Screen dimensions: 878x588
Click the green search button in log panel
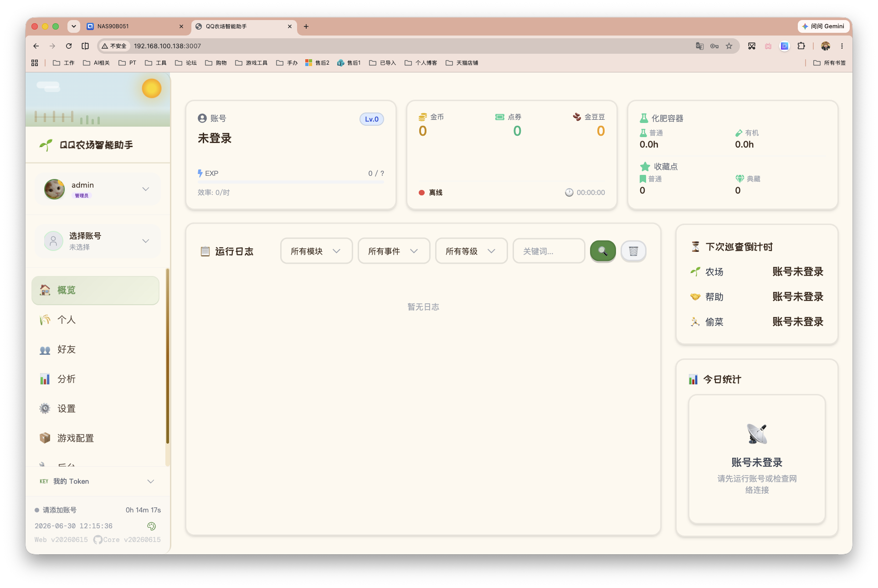tap(602, 251)
